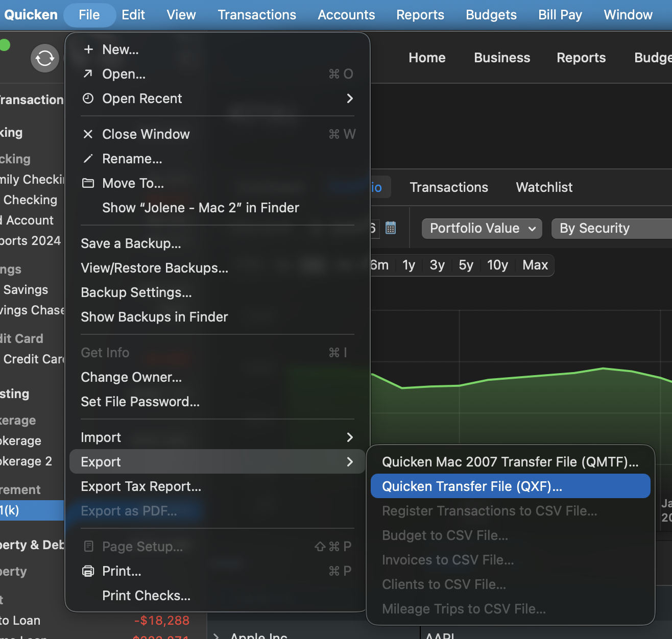Set chart range to 6m
The width and height of the screenshot is (672, 639).
coord(379,265)
